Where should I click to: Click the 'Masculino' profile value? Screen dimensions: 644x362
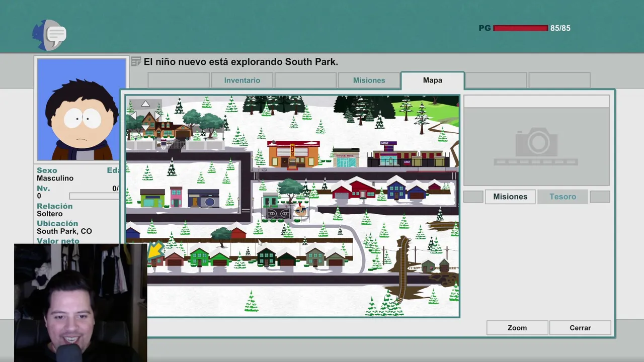55,178
